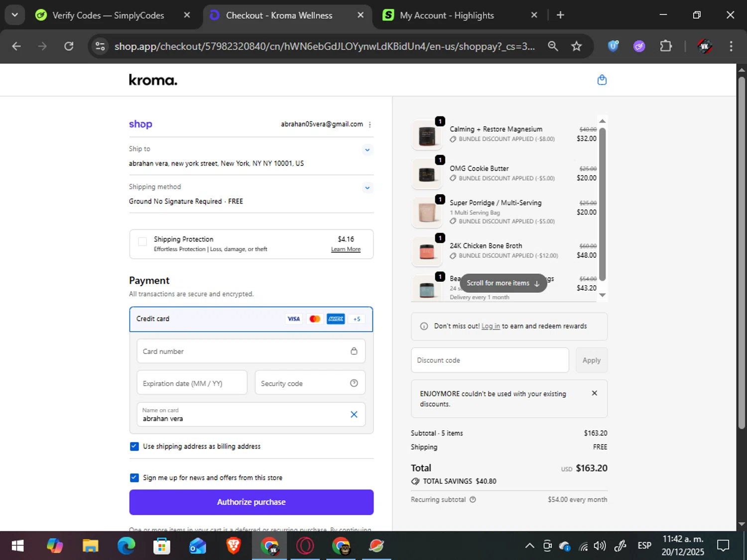Expand the Shipping method section
747x560 pixels.
367,188
